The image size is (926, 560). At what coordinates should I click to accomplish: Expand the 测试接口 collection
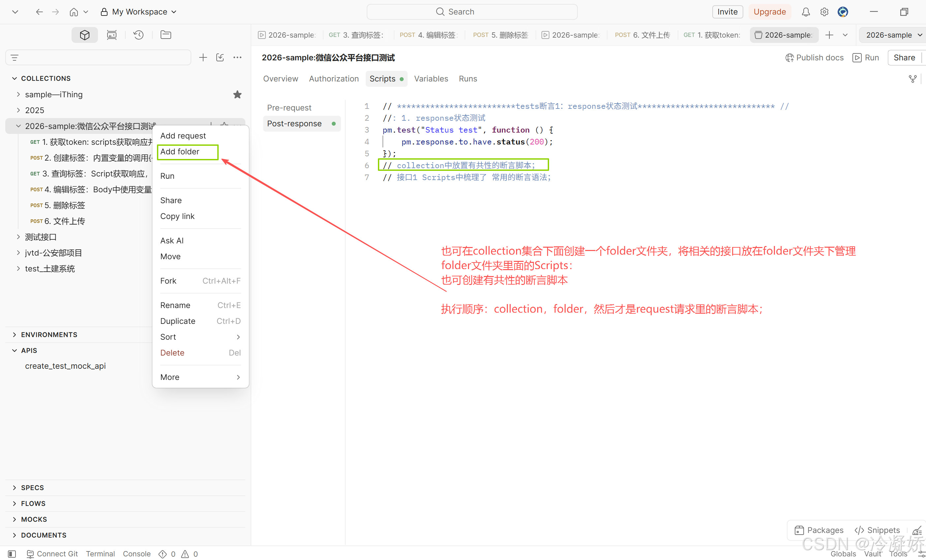tap(18, 237)
